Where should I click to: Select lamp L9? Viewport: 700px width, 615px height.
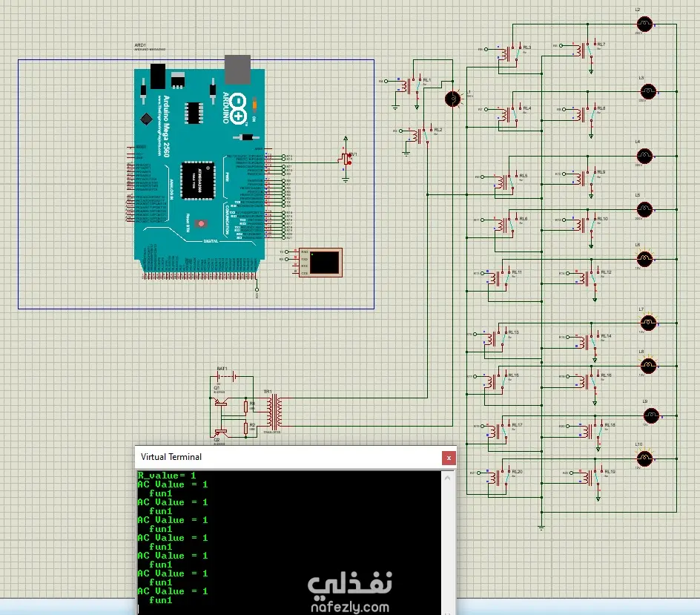[651, 415]
